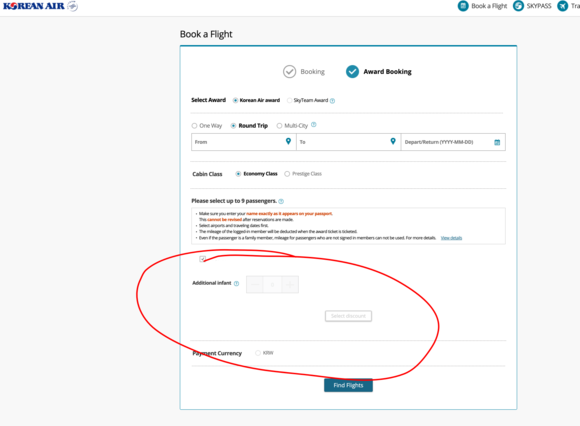Increase Additional infant count with plus

click(290, 284)
